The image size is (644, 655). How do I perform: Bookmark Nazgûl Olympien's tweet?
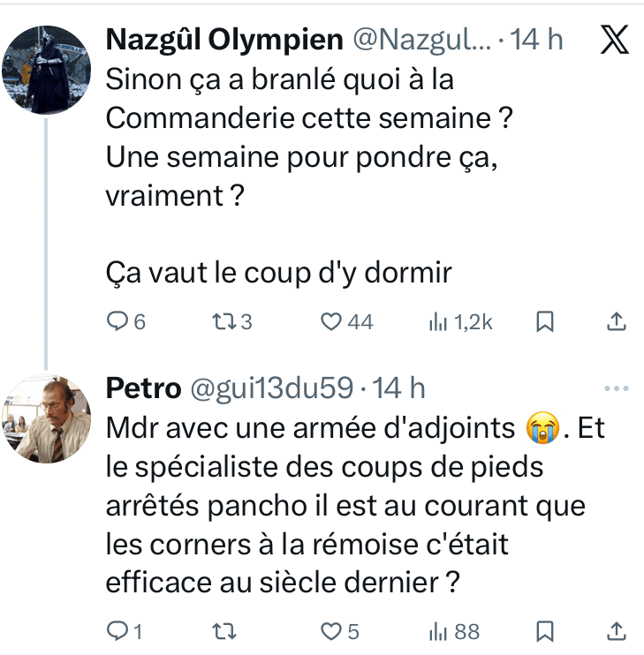click(546, 322)
